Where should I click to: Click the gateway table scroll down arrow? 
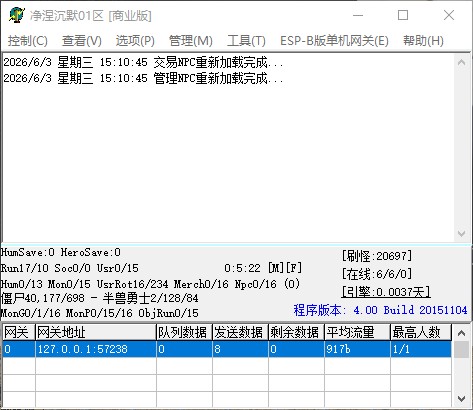pyautogui.click(x=461, y=398)
